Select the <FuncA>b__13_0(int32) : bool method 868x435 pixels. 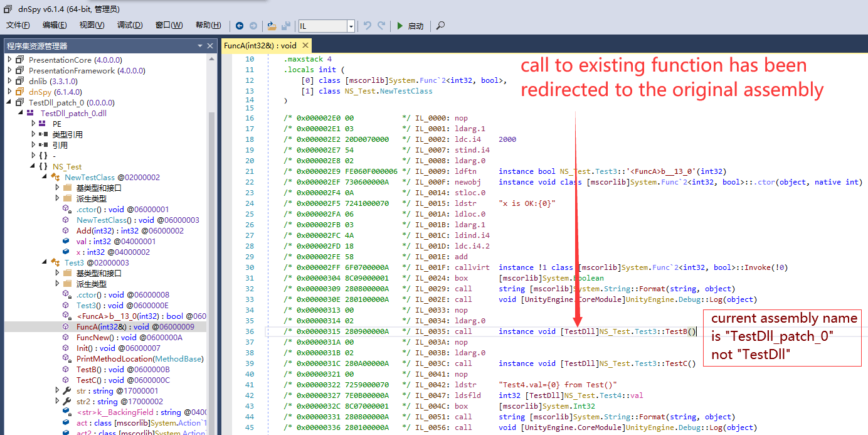141,316
